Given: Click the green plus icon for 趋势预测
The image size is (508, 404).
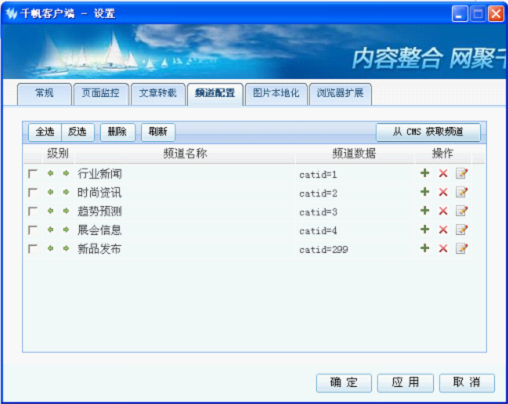Looking at the screenshot, I should [x=425, y=210].
